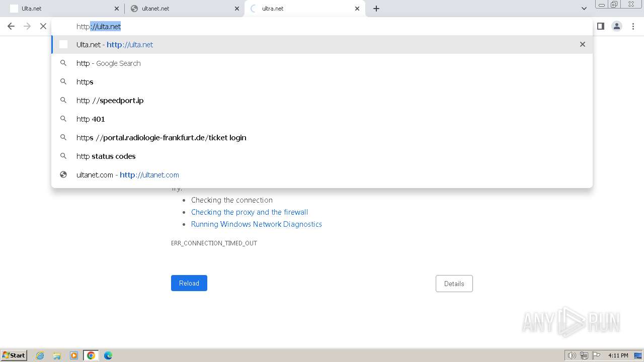Click the network tray icon
This screenshot has height=362, width=644.
[584, 355]
